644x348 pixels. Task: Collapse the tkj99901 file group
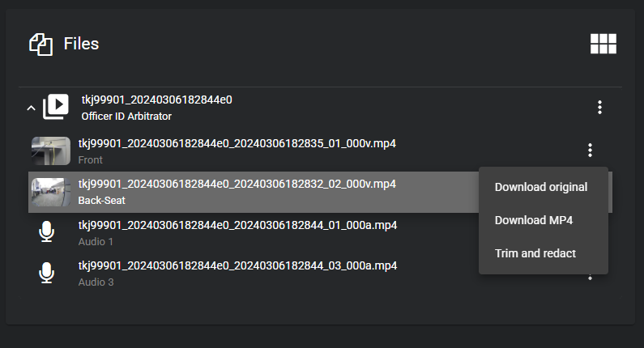click(31, 107)
